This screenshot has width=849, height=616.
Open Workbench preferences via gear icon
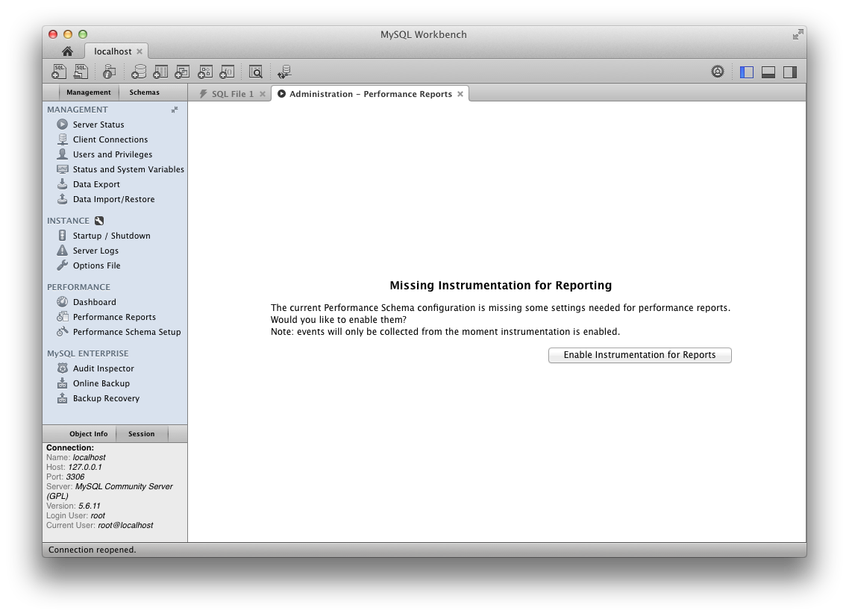718,71
